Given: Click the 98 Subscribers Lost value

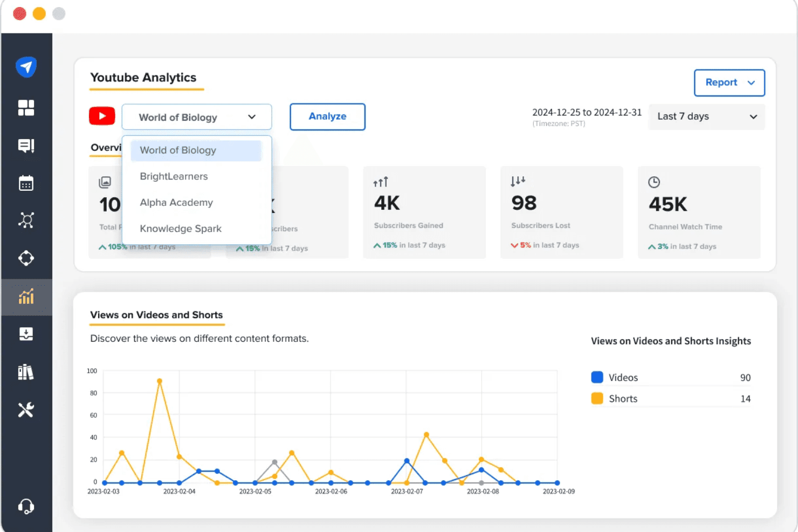Looking at the screenshot, I should click(x=524, y=203).
